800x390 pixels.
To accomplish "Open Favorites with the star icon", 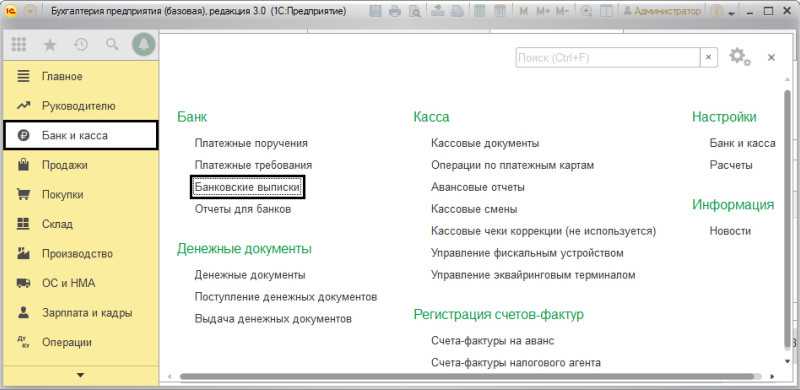I will (x=49, y=45).
